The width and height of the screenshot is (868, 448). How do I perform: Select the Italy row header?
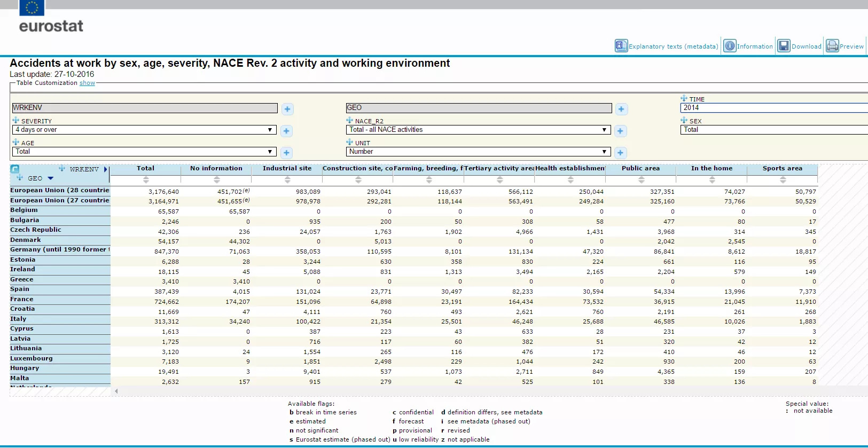(60, 319)
